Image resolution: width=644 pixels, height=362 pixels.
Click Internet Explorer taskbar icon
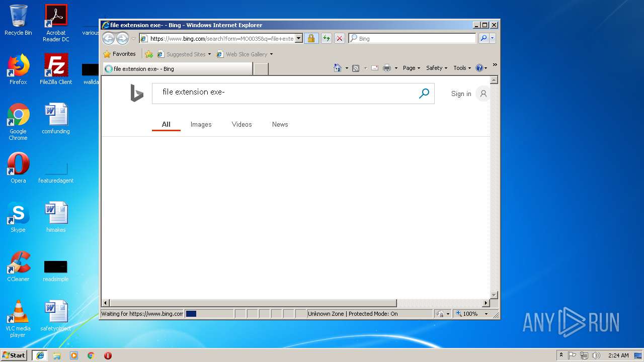(x=40, y=355)
